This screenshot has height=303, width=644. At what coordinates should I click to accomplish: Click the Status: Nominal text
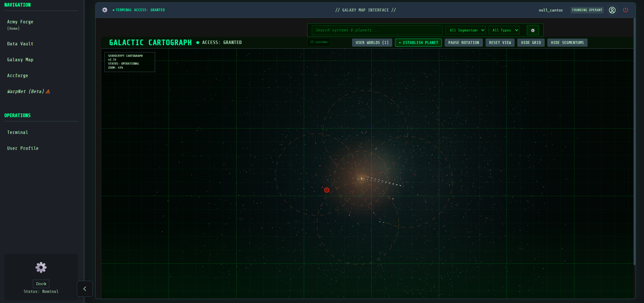click(x=41, y=292)
